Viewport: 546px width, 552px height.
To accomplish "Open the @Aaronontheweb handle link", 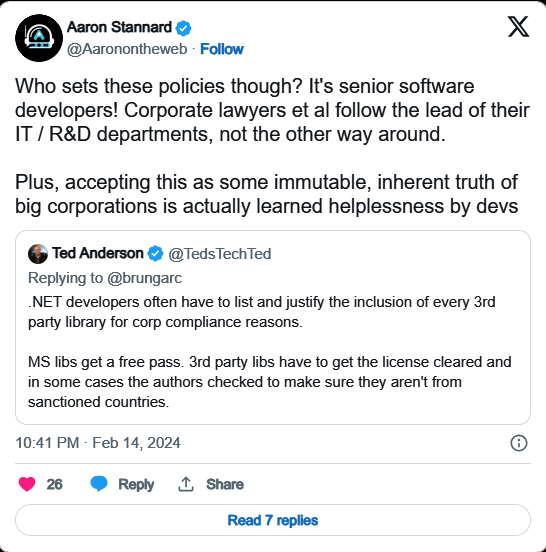I will pos(127,49).
